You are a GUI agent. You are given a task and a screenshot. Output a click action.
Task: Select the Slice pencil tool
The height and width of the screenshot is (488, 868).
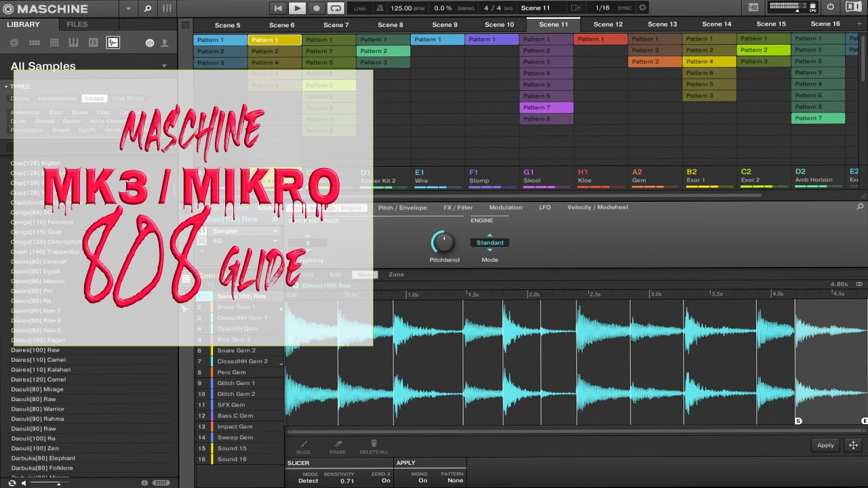(x=303, y=447)
